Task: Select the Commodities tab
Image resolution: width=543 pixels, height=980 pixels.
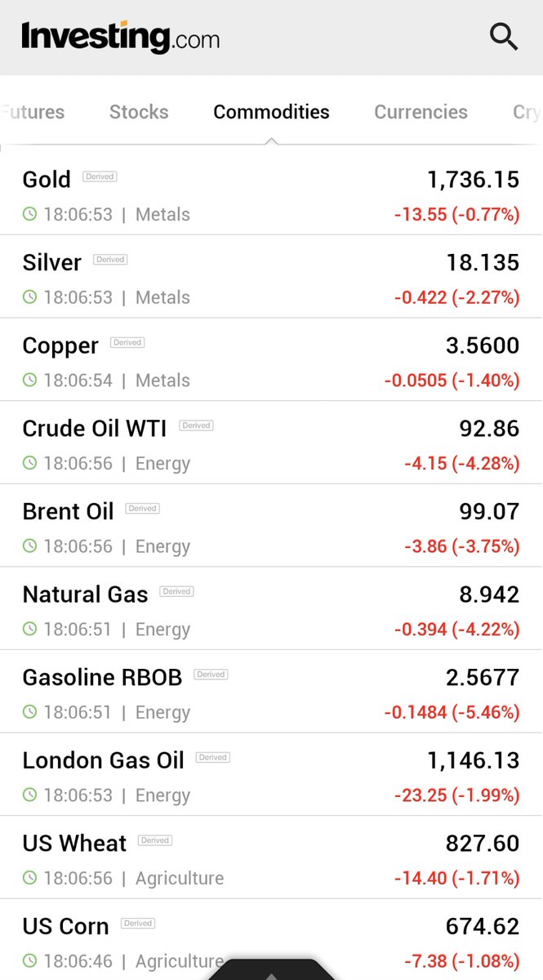Action: tap(271, 112)
